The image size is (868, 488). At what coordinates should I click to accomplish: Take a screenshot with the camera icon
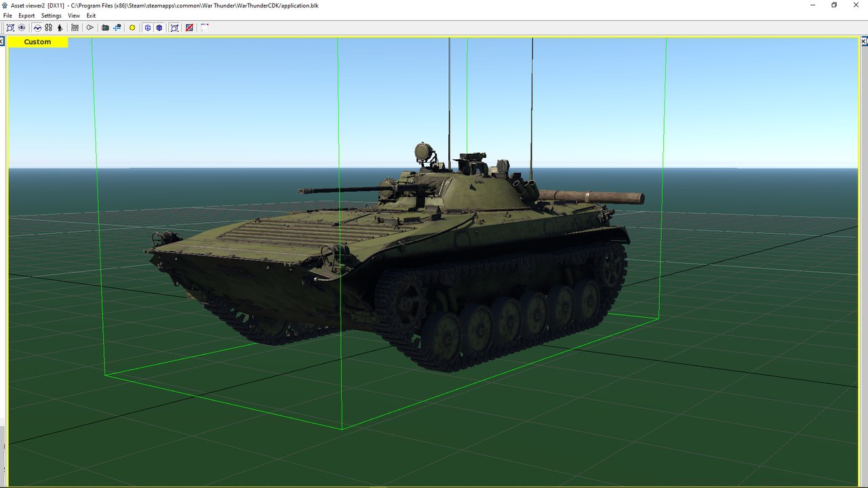tap(105, 28)
